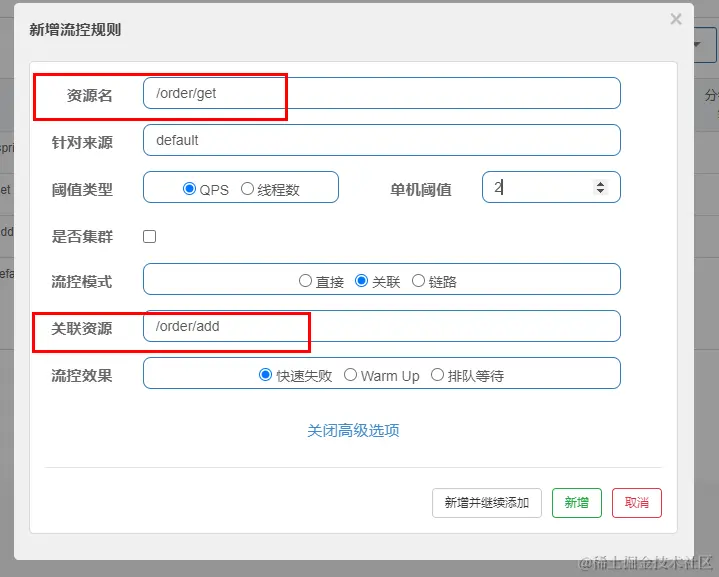Click the 针对来源 input field with default

382,140
